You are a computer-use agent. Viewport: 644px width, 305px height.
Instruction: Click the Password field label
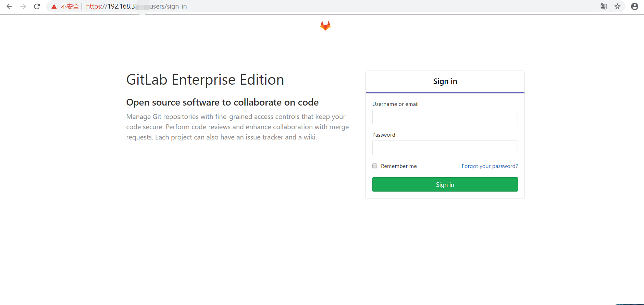click(x=384, y=135)
